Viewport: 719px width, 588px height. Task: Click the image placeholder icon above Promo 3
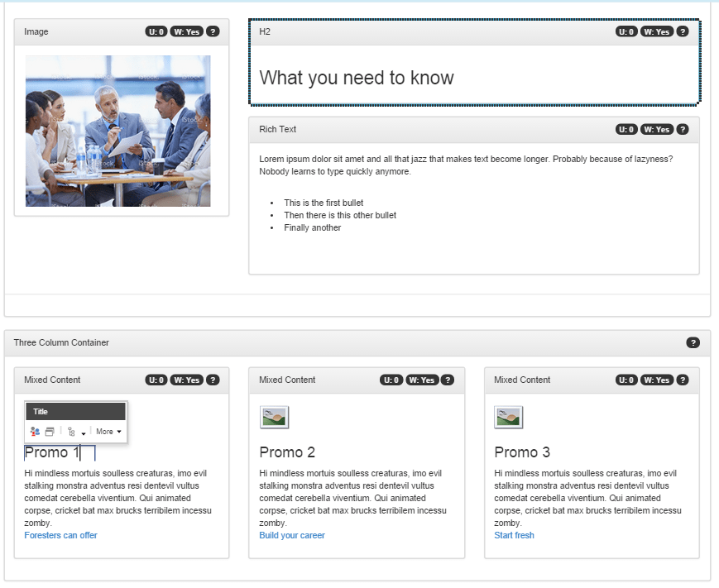510,418
